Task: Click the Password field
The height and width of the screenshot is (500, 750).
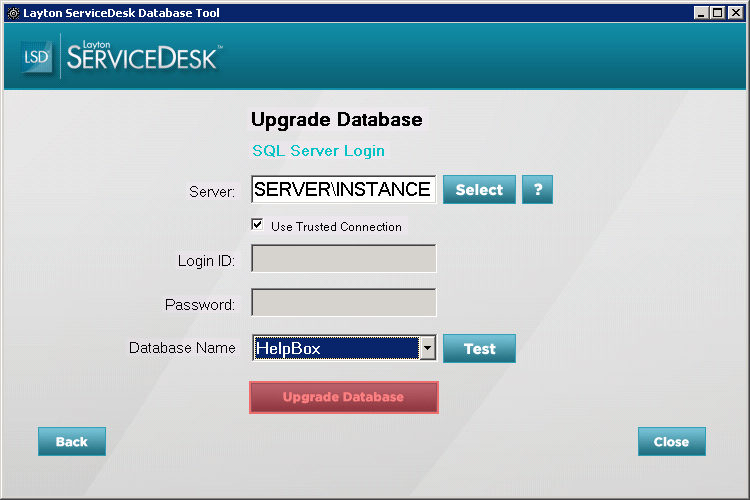Action: (x=343, y=302)
